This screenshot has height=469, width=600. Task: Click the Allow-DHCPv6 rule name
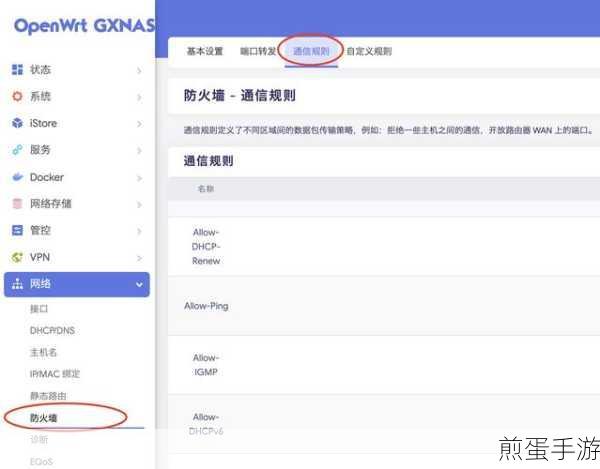pos(206,424)
